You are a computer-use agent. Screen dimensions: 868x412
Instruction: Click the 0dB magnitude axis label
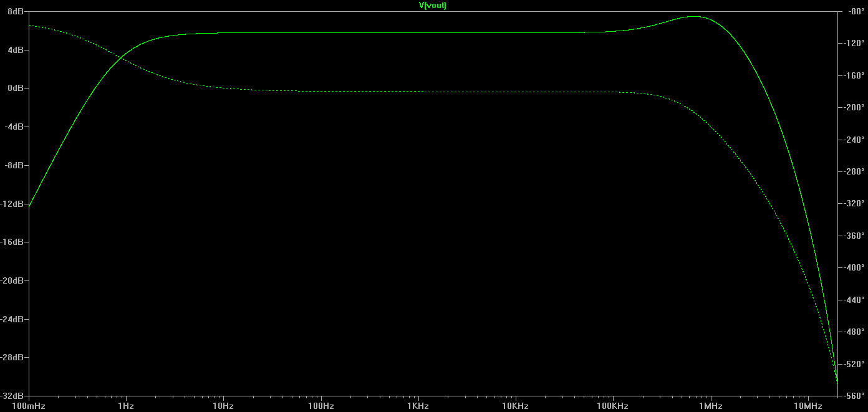[16, 89]
